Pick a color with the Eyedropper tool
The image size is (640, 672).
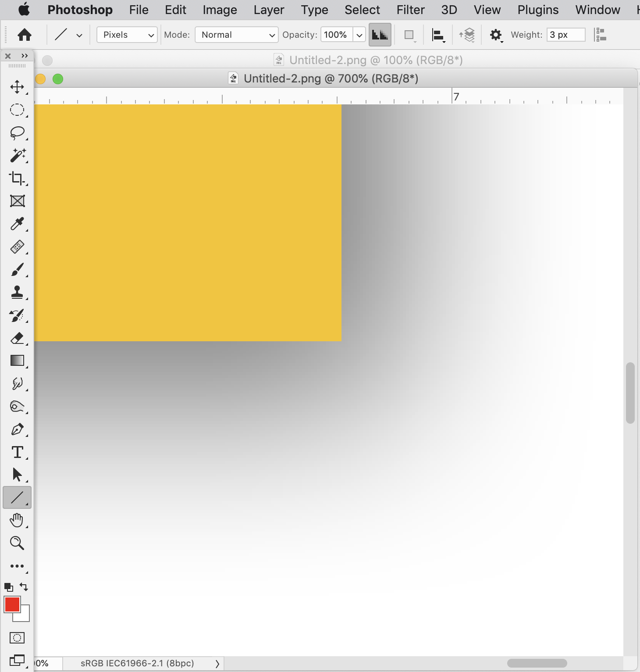[x=17, y=224]
